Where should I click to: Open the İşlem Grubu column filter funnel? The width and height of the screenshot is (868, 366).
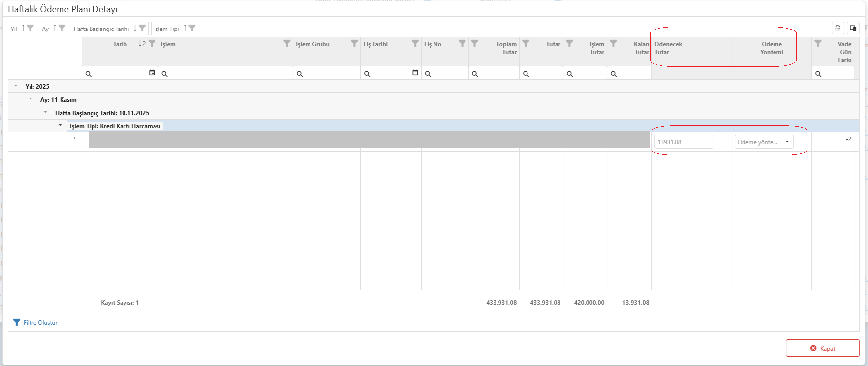pyautogui.click(x=354, y=43)
